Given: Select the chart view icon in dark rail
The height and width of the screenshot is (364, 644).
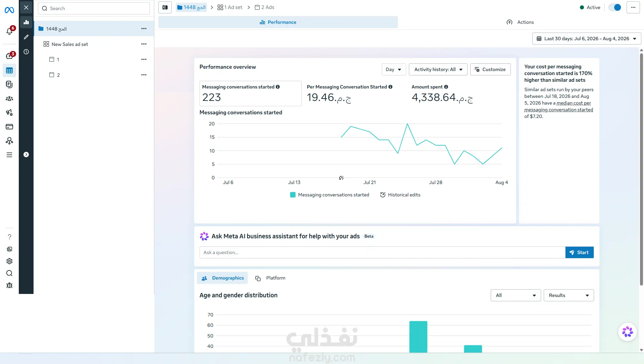Looking at the screenshot, I should click(x=26, y=22).
